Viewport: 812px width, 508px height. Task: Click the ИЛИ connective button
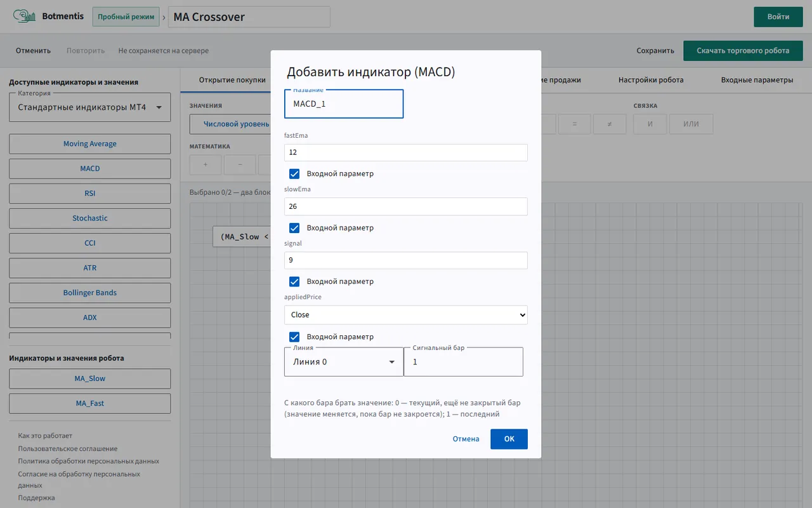tap(691, 124)
